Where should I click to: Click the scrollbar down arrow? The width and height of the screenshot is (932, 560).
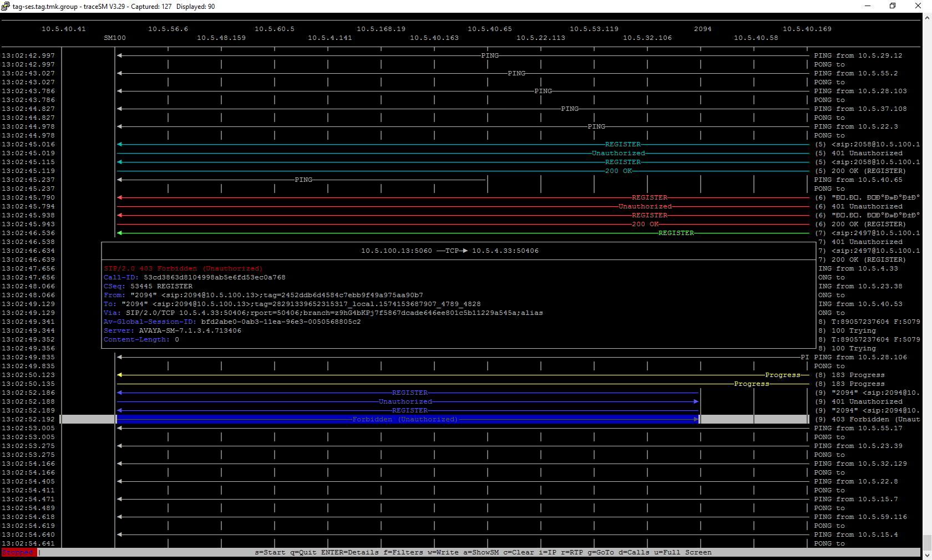pos(927,555)
